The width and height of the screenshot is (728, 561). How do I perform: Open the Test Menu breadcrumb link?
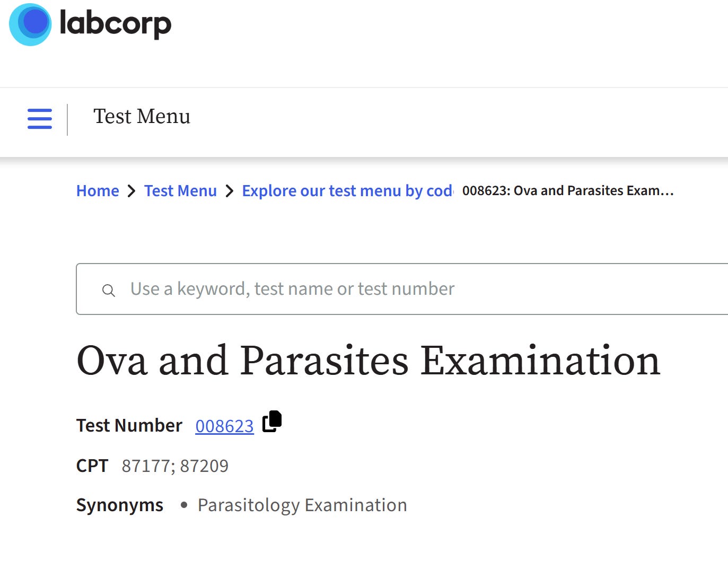[x=180, y=191]
